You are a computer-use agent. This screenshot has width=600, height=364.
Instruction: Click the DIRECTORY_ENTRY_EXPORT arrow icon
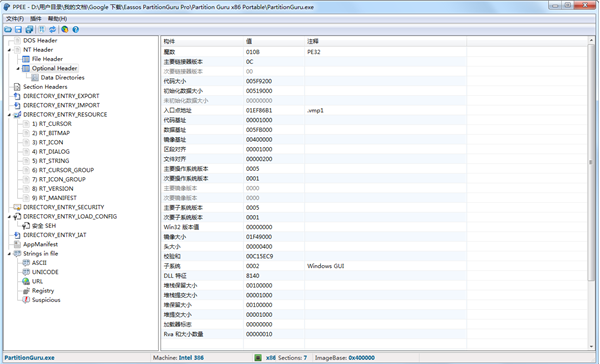(x=17, y=96)
